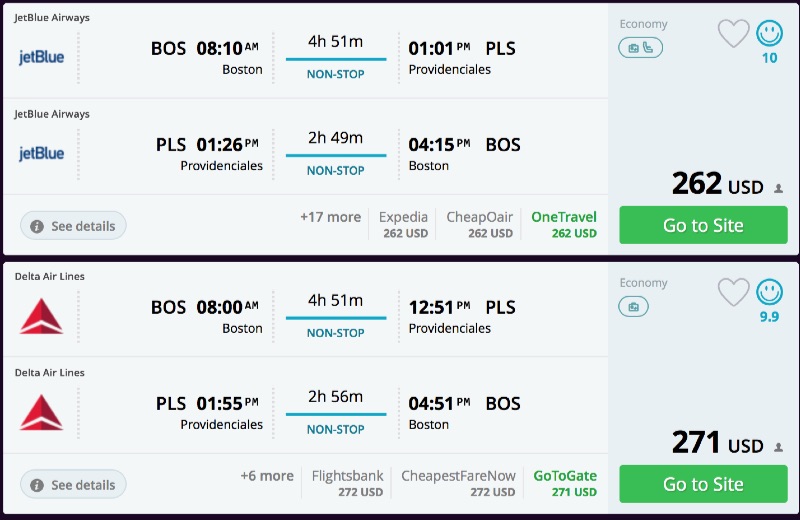Click the passenger icon beside 262 USD
This screenshot has height=520, width=800.
(779, 188)
